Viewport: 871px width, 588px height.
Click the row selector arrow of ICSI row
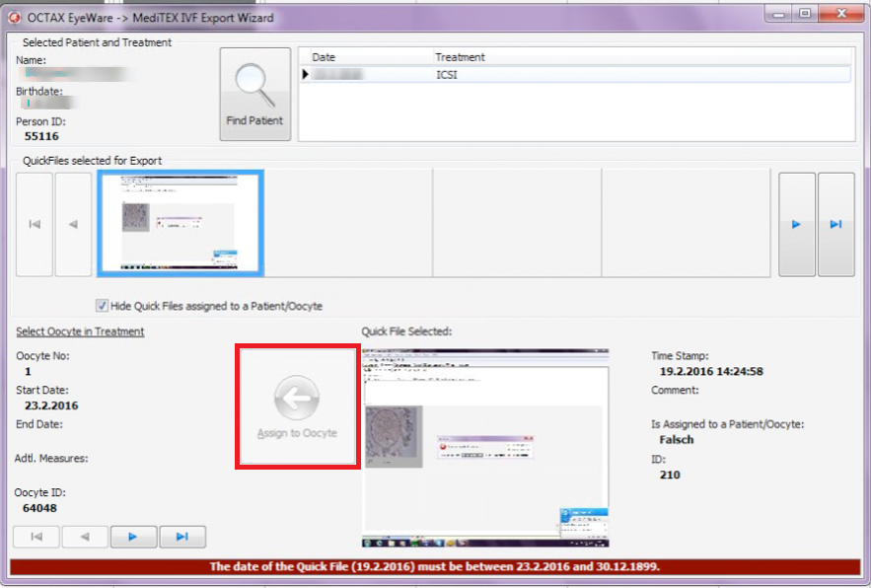pos(305,74)
